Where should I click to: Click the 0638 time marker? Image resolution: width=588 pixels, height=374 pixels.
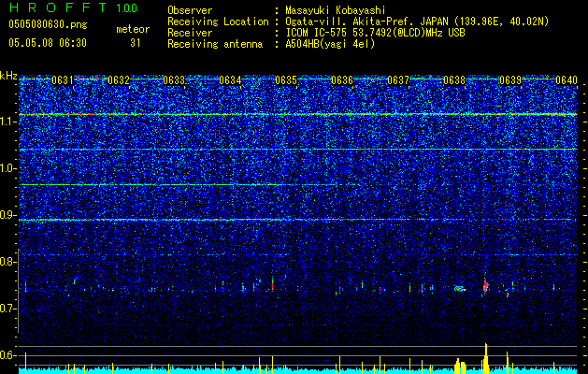[454, 80]
